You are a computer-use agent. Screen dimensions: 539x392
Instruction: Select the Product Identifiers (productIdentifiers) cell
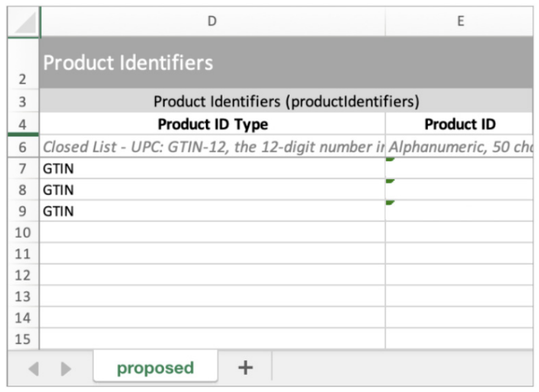point(286,101)
